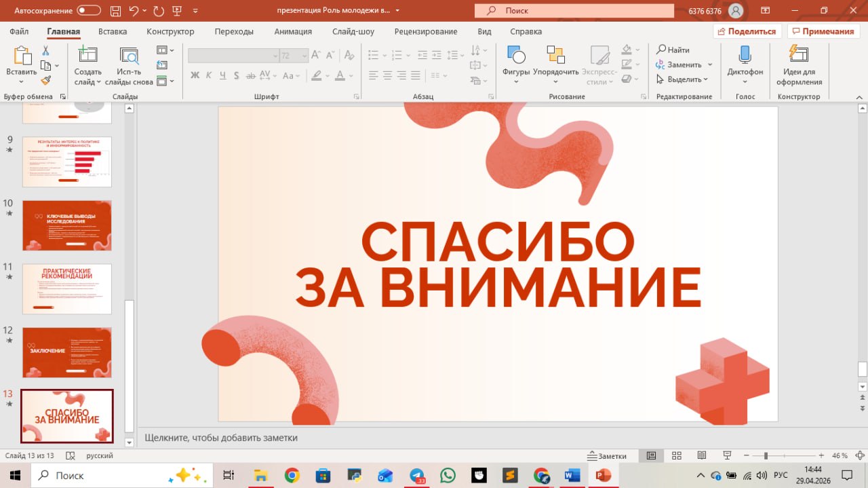The width and height of the screenshot is (868, 488).
Task: Click the Design Ideas icon
Action: point(799,55)
